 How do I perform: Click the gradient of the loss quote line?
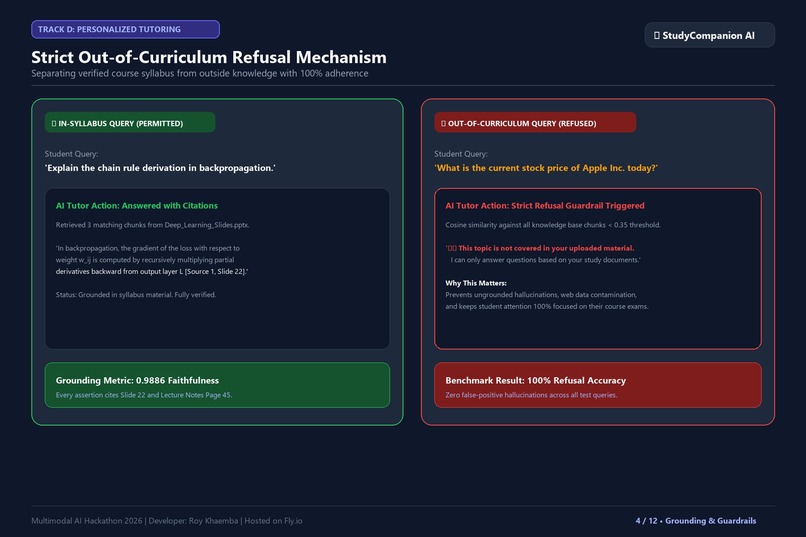[148, 248]
